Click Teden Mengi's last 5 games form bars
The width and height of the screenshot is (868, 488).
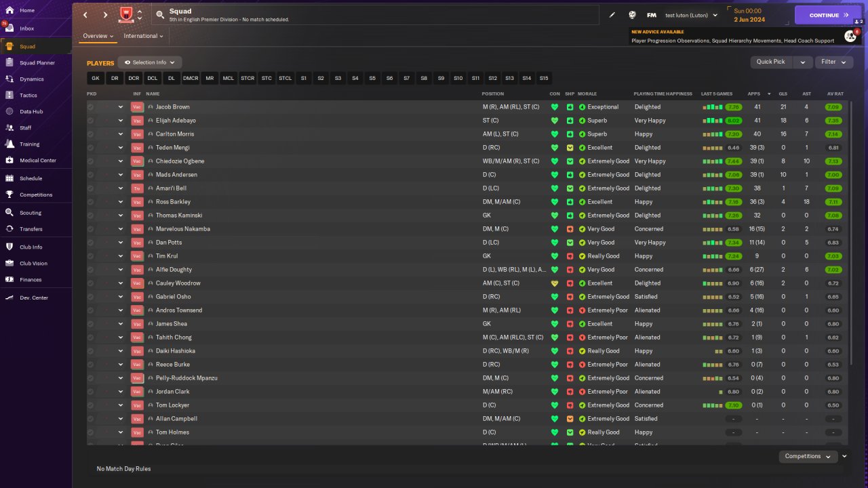pyautogui.click(x=713, y=148)
